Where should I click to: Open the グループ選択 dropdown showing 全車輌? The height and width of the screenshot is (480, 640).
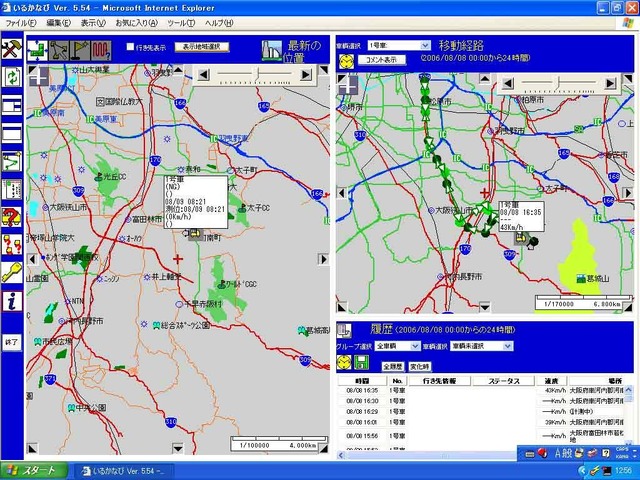[x=398, y=346]
